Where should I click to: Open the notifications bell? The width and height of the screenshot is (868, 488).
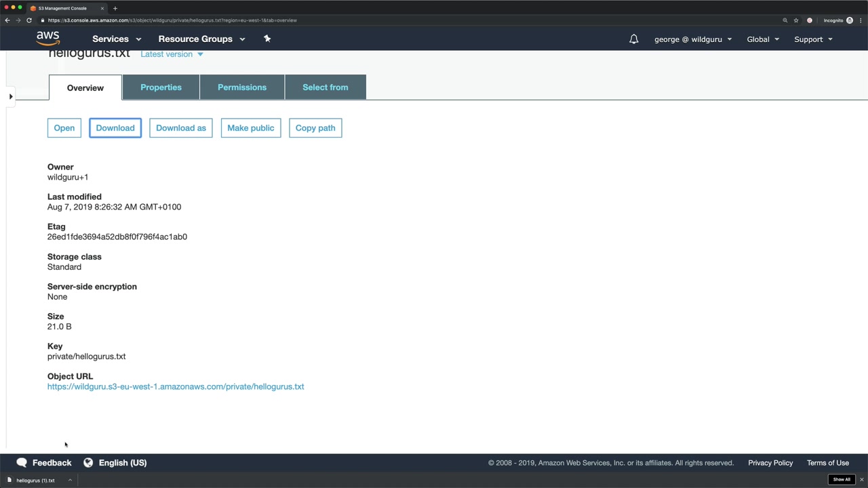633,39
